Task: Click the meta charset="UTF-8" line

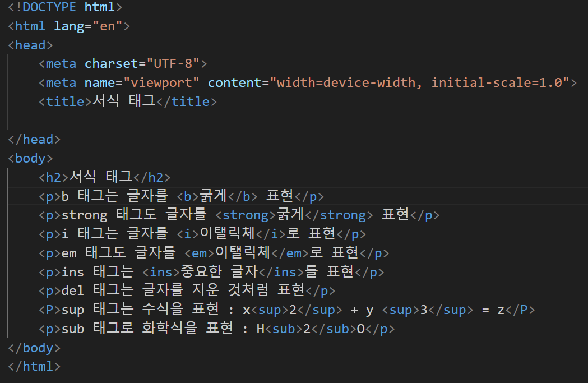Action: click(x=123, y=64)
